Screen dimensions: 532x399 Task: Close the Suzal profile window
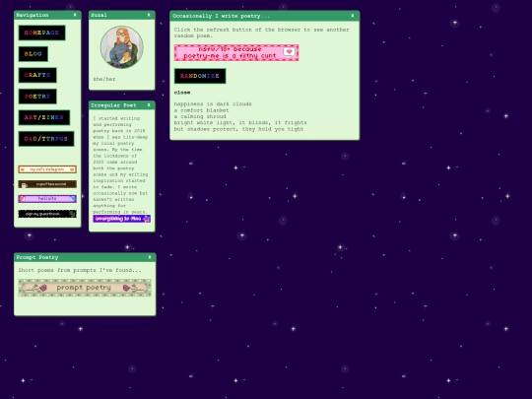[x=149, y=15]
